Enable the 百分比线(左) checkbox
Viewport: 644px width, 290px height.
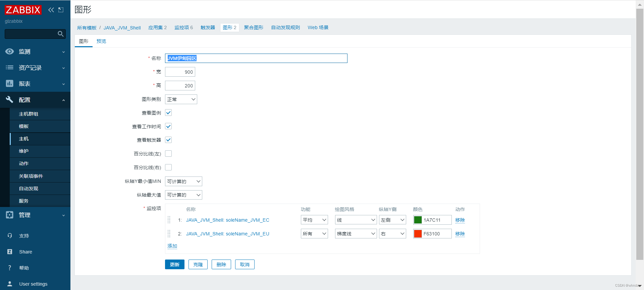[168, 154]
